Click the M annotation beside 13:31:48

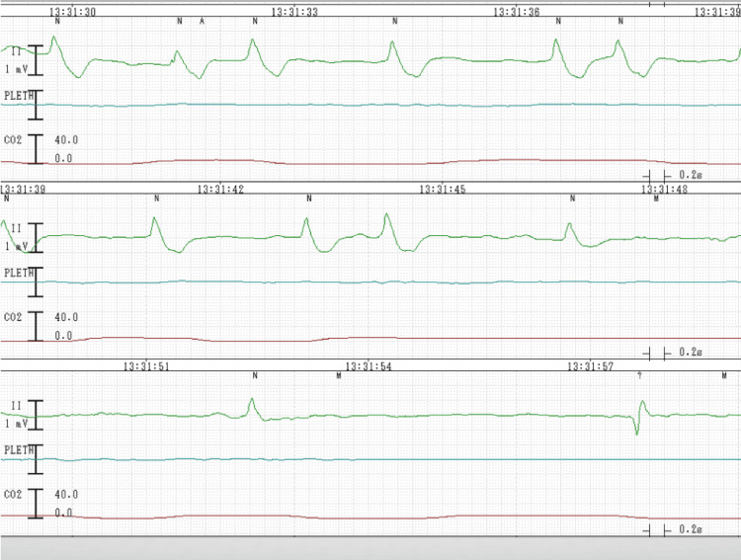[x=656, y=199]
